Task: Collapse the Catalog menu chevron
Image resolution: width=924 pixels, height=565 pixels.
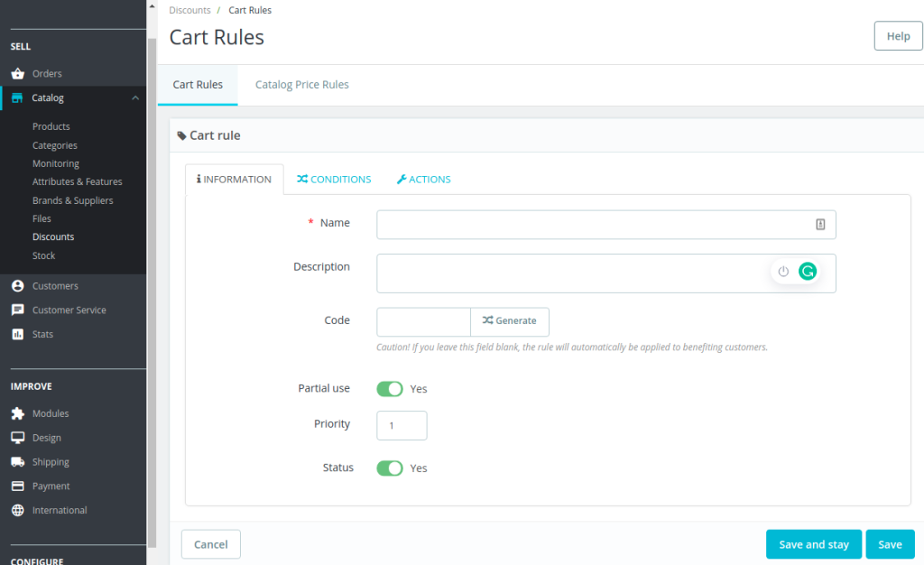Action: [x=135, y=97]
